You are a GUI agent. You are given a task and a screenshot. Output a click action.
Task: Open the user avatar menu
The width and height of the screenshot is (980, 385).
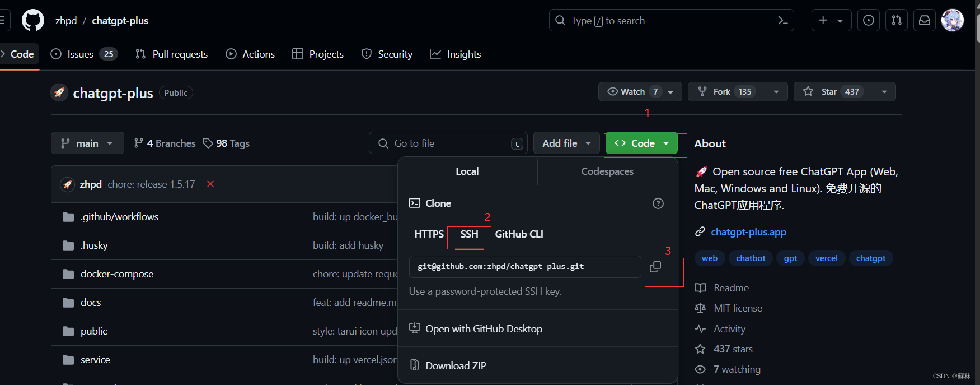tap(953, 21)
